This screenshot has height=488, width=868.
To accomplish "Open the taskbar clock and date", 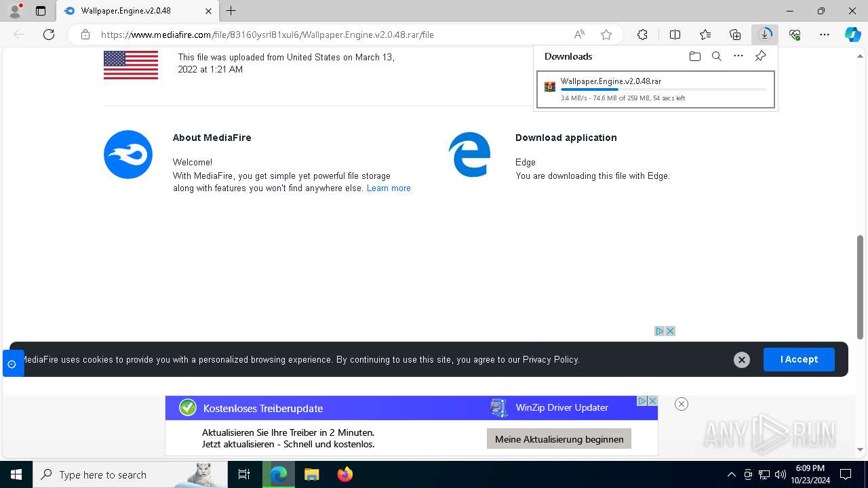I will click(810, 474).
